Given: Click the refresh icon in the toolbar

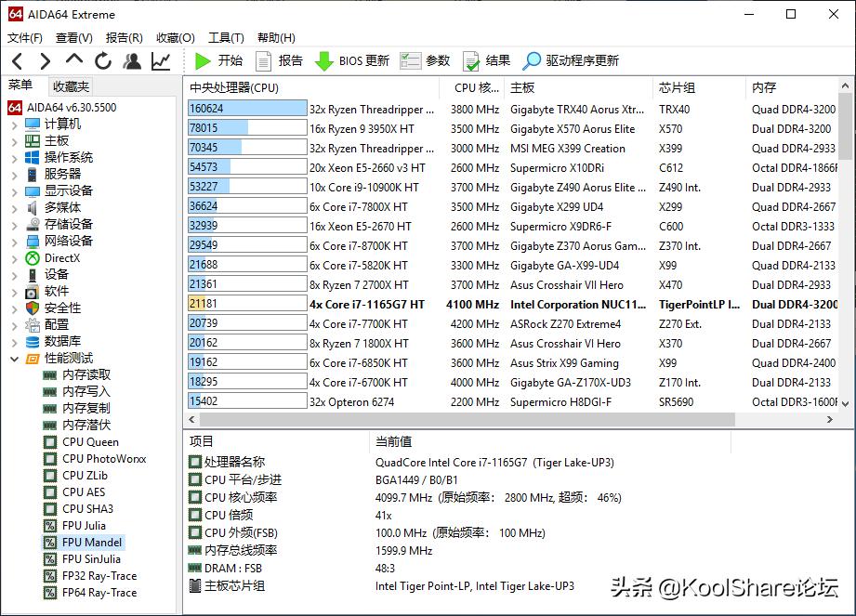Looking at the screenshot, I should 102,60.
